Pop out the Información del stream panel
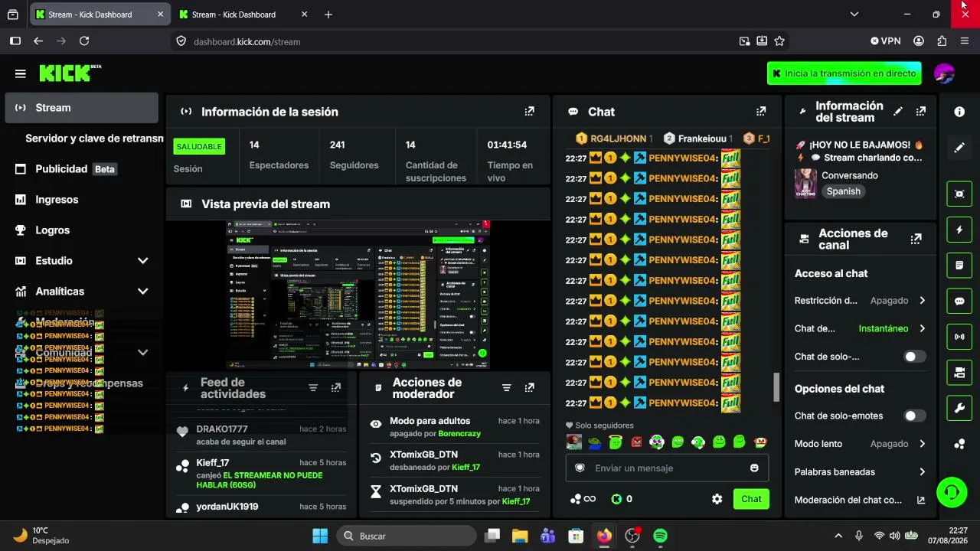Viewport: 980px width, 551px height. point(921,112)
